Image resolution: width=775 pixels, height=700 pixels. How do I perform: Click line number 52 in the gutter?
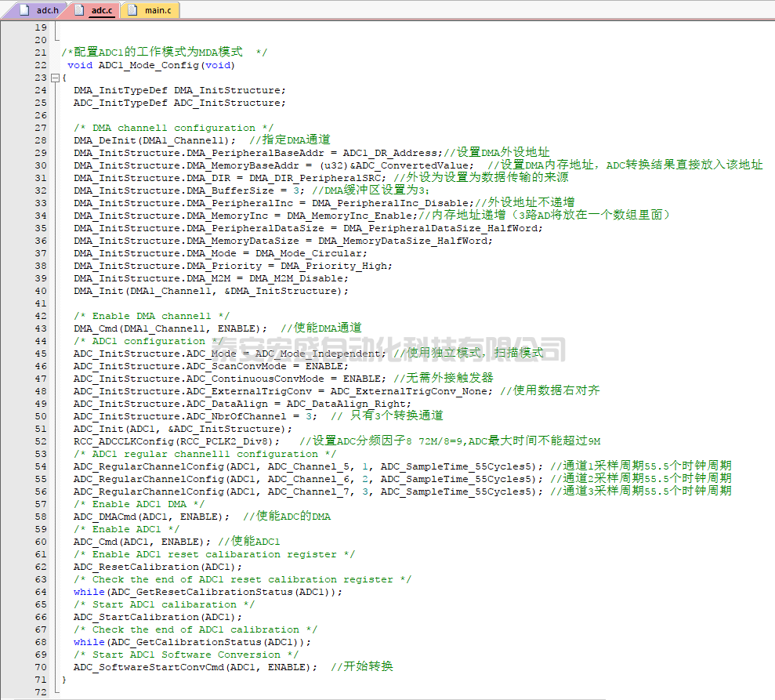point(41,441)
